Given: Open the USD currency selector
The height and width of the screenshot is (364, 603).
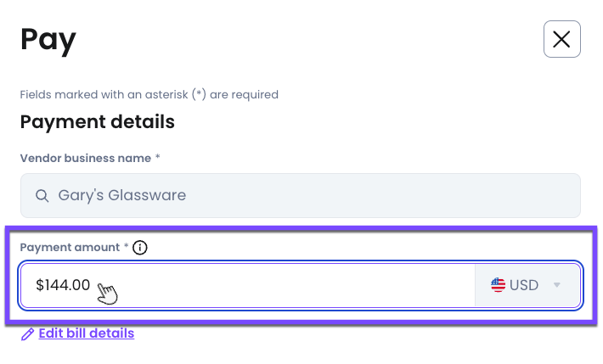Looking at the screenshot, I should point(527,285).
